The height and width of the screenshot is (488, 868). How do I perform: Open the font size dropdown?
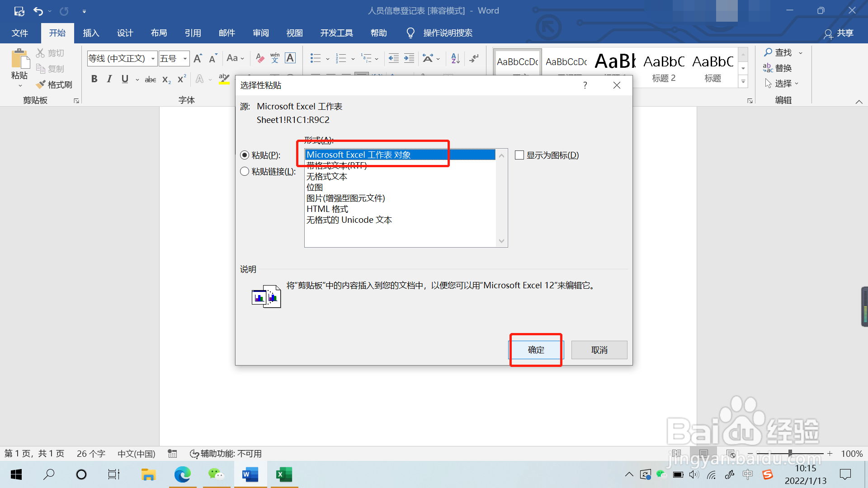[x=185, y=58]
